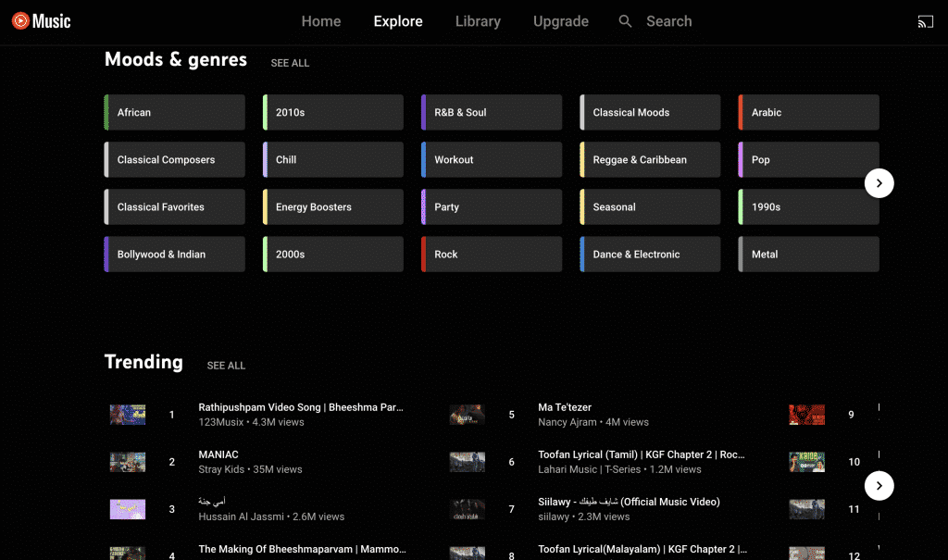The image size is (948, 560).
Task: Open the Workout mood category
Action: pyautogui.click(x=492, y=160)
